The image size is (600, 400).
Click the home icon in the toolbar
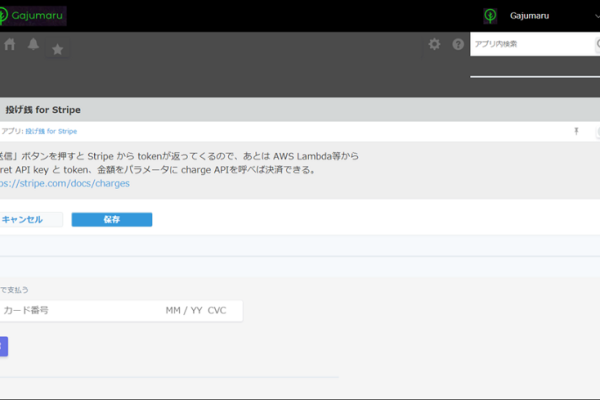[x=10, y=44]
